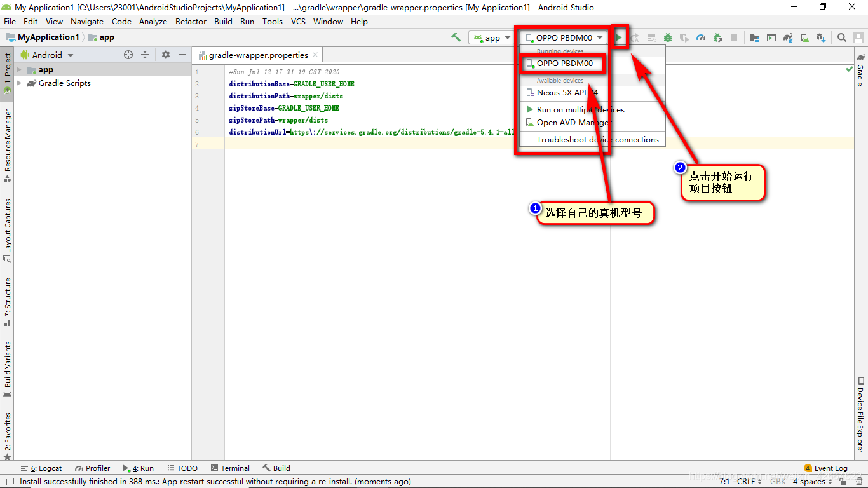
Task: Open the Refactor menu
Action: tap(191, 22)
